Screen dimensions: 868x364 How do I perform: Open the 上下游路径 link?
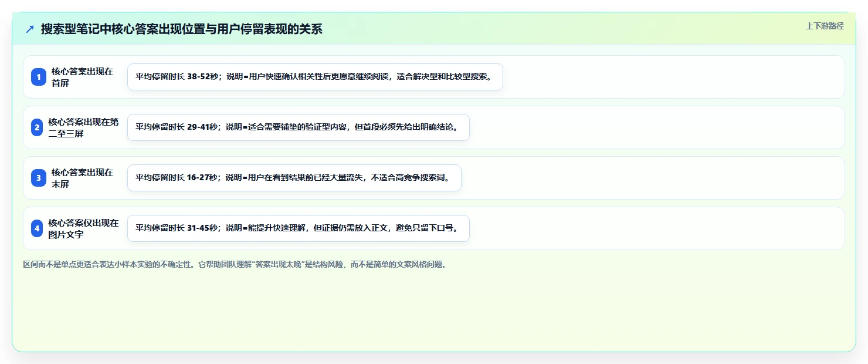(x=825, y=26)
